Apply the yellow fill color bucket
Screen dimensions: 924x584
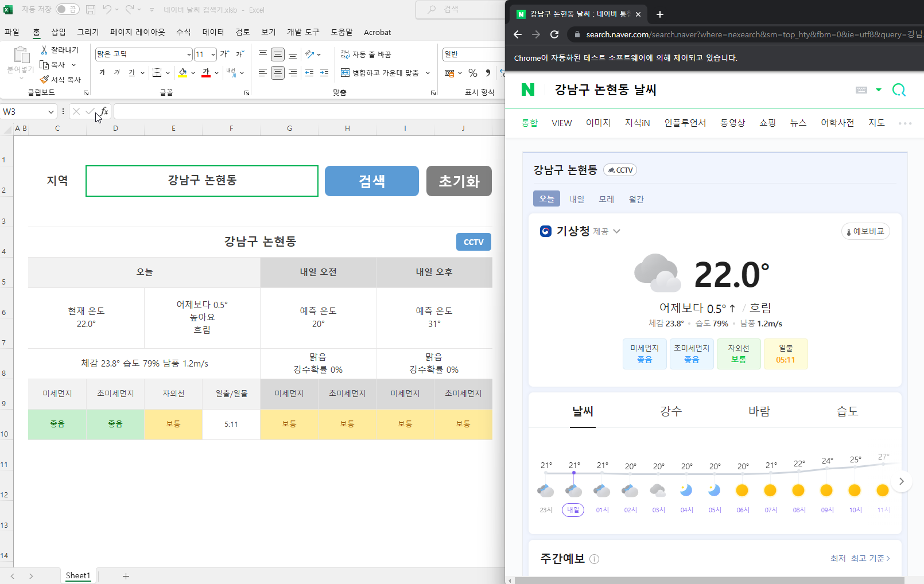point(183,72)
